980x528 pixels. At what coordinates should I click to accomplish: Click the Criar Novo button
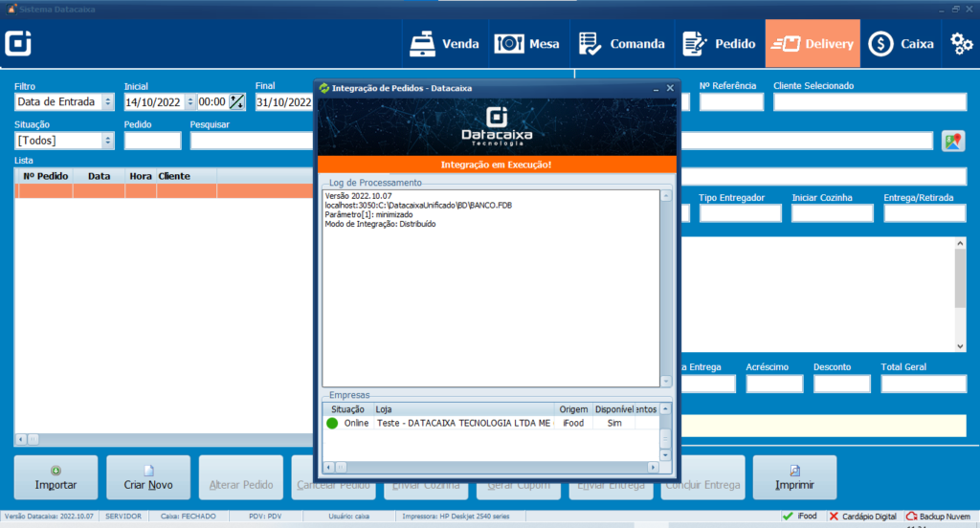pos(148,476)
